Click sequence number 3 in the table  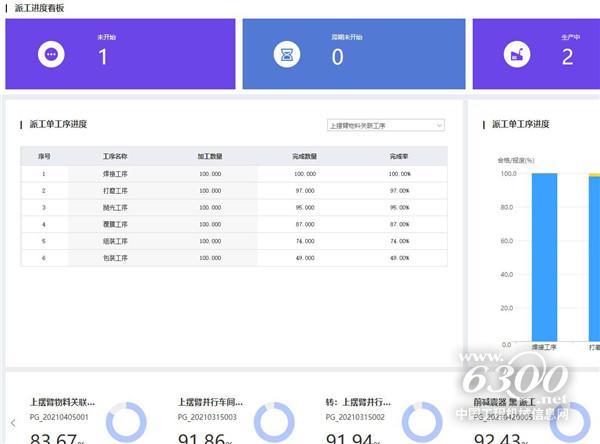pyautogui.click(x=44, y=207)
